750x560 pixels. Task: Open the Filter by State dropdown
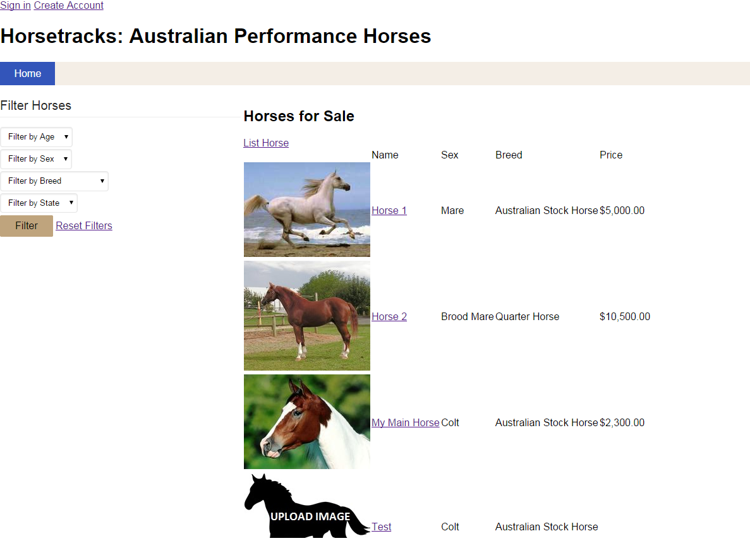click(x=39, y=203)
